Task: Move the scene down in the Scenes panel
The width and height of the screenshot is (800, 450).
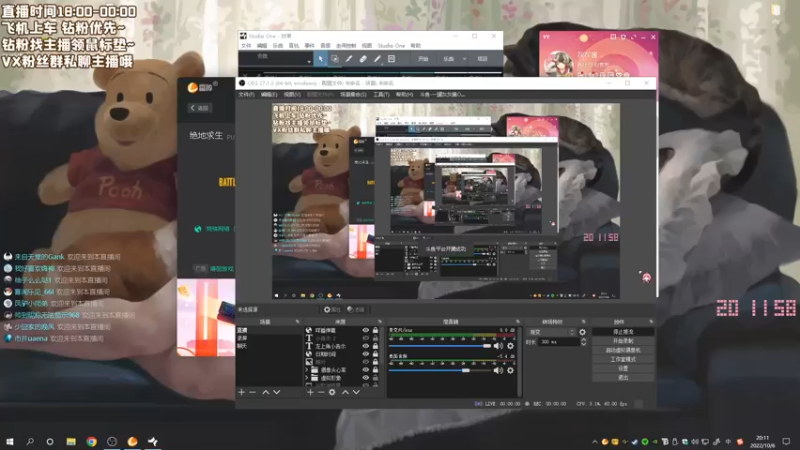Action: click(x=277, y=392)
